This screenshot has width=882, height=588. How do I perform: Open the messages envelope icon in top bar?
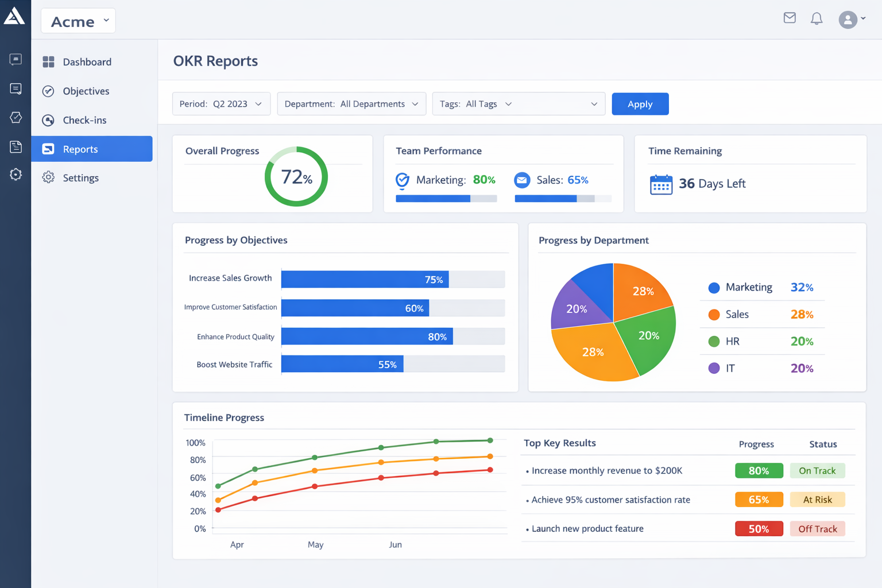coord(790,18)
